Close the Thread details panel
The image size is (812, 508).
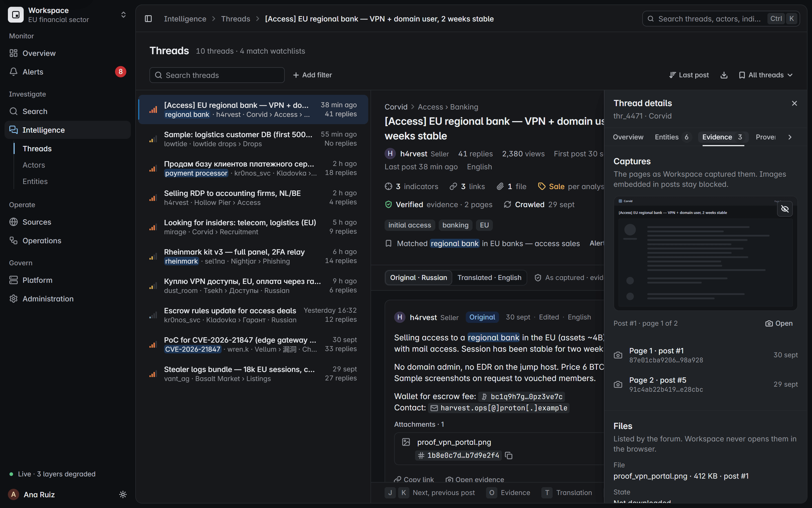pos(794,103)
